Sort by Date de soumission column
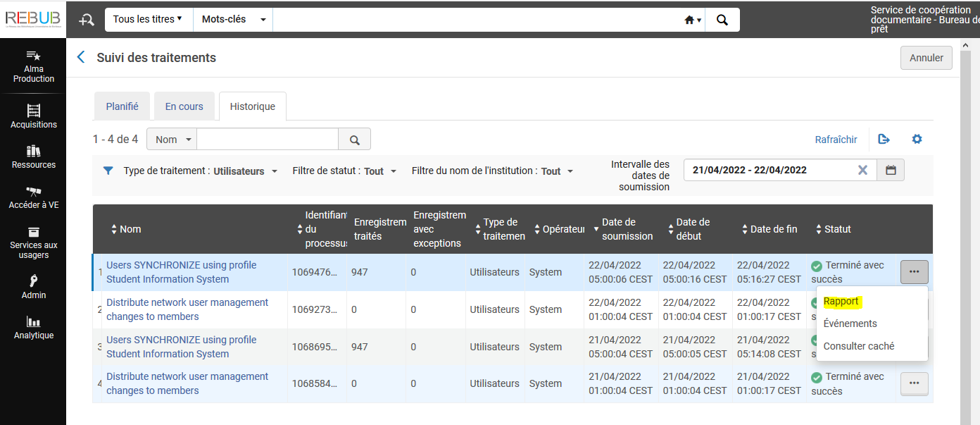The width and height of the screenshot is (980, 425). coord(622,229)
